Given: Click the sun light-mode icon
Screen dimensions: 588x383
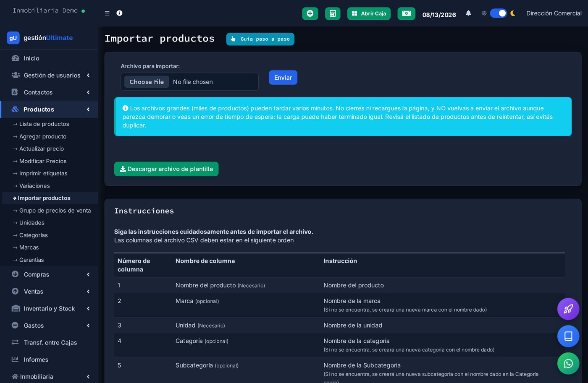Looking at the screenshot, I should [x=484, y=13].
